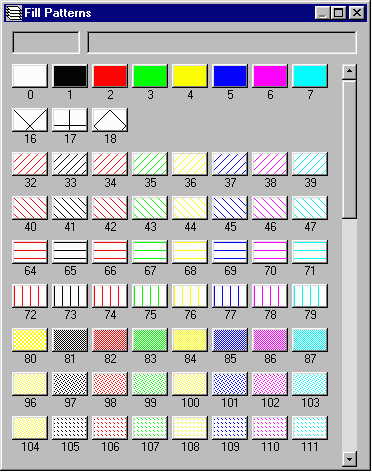The image size is (372, 472).
Task: Select green weave pattern 99
Action: coord(150,384)
